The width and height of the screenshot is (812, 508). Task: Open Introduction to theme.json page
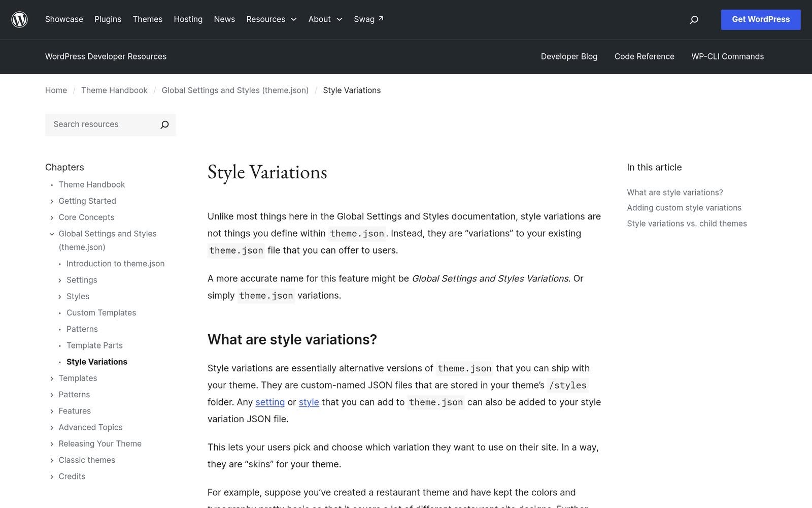point(115,264)
